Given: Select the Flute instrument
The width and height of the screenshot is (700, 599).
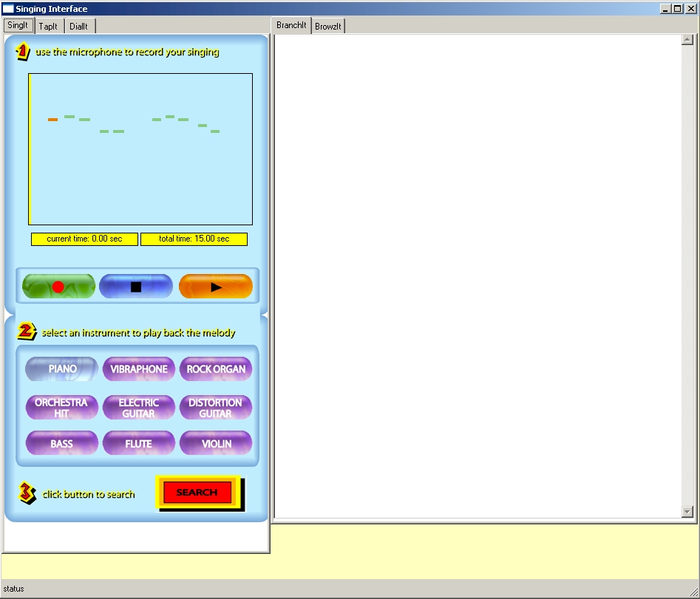Looking at the screenshot, I should (139, 443).
